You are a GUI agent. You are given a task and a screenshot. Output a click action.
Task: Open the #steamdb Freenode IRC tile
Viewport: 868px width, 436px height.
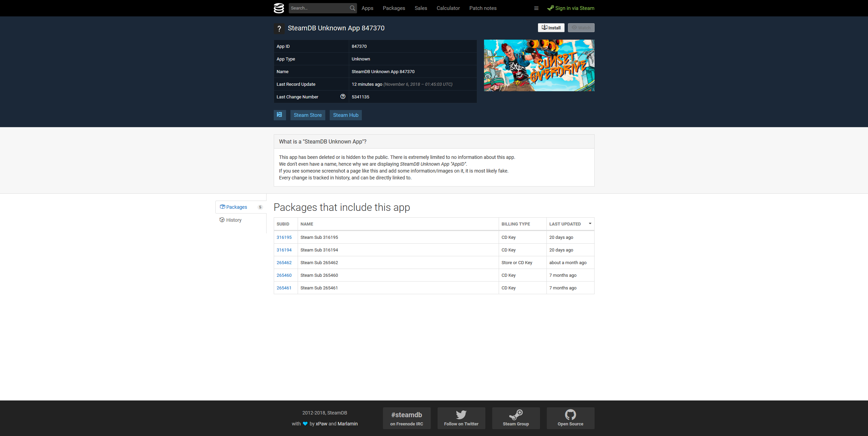click(407, 418)
